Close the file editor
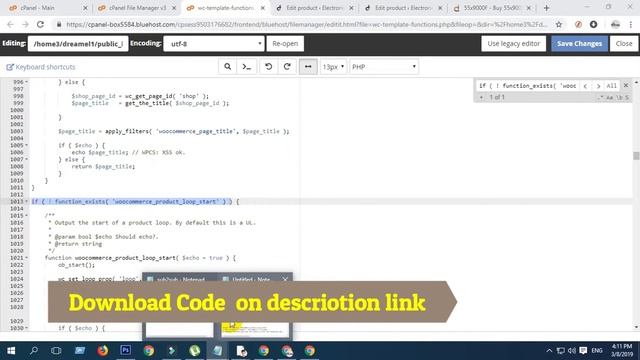The image size is (640, 360). click(624, 43)
